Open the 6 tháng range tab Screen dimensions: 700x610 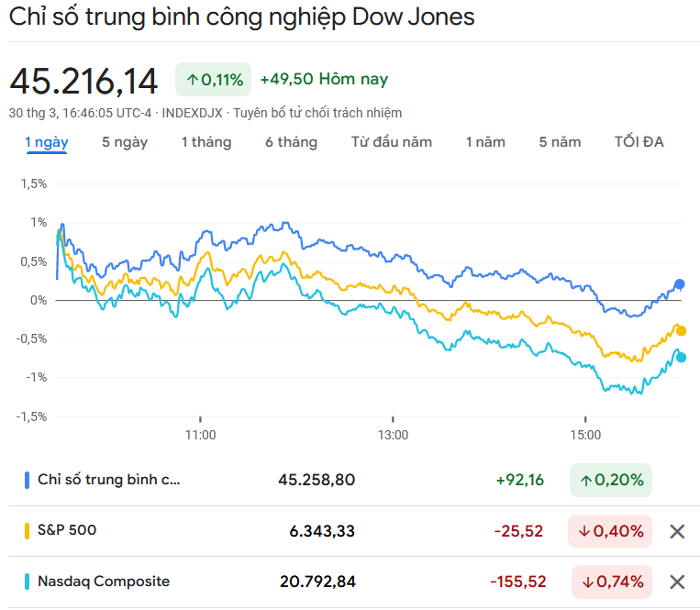[292, 142]
